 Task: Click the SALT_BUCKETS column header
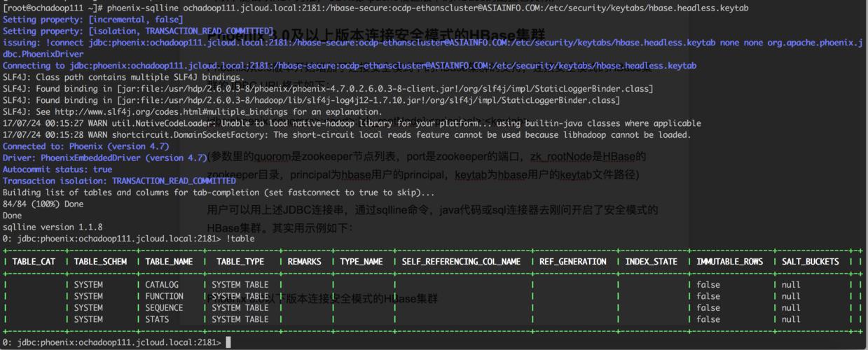click(811, 262)
